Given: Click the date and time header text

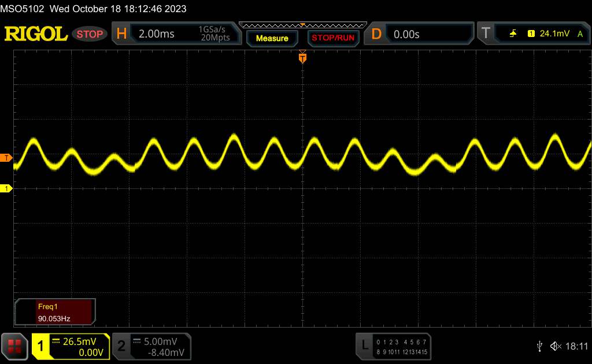Looking at the screenshot, I should (118, 9).
